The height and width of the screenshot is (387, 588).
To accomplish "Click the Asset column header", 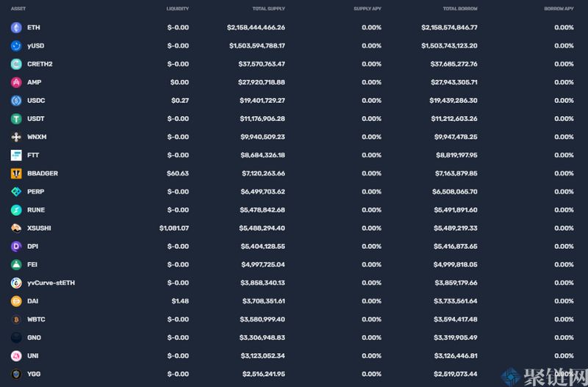I will (x=18, y=9).
